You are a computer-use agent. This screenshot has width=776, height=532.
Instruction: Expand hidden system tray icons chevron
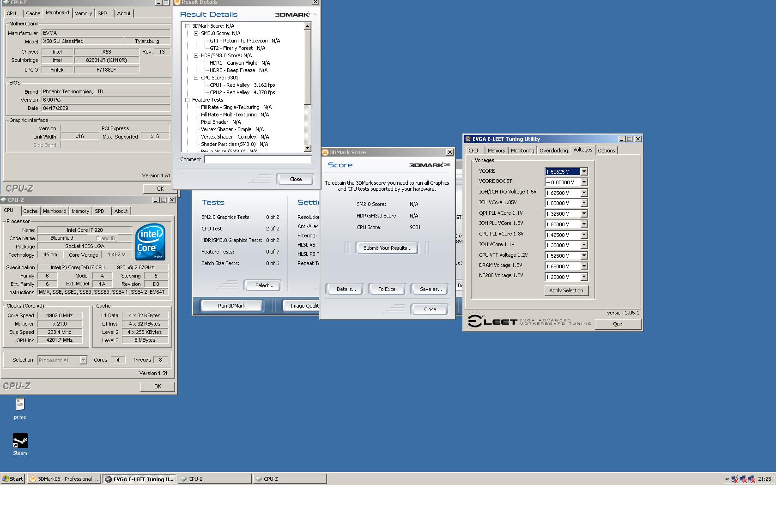(727, 479)
